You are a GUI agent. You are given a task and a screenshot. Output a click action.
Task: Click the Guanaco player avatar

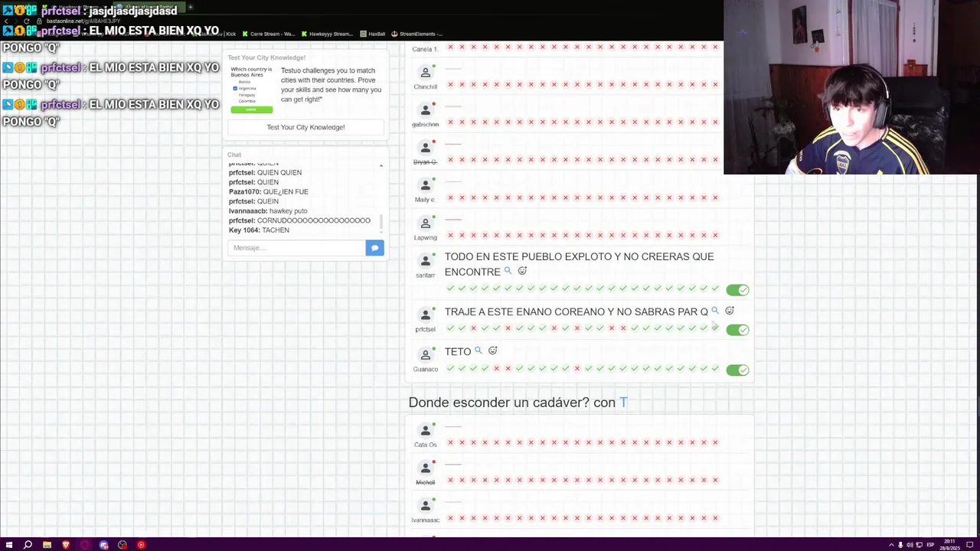(426, 356)
